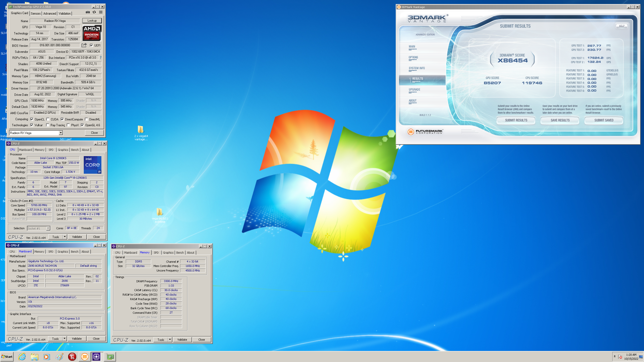This screenshot has height=362, width=644.
Task: Open the Socket #1 selection dropdown
Action: (x=48, y=229)
